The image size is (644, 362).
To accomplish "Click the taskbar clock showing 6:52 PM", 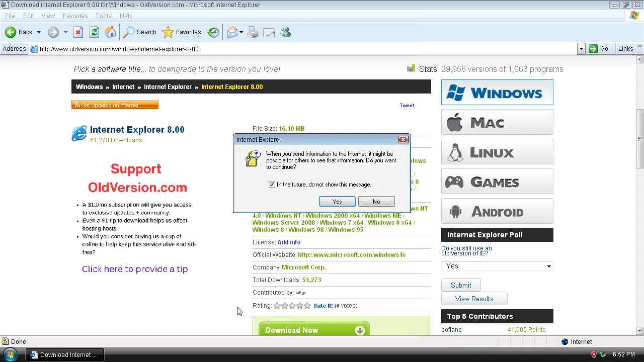I will tap(623, 354).
